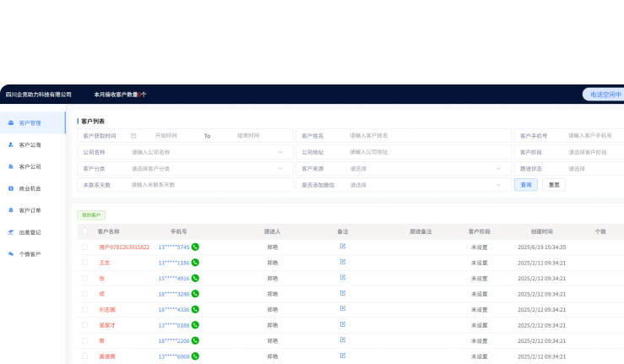Click the calendar icon in 客户获取时间 field
This screenshot has width=624, height=364.
pyautogui.click(x=133, y=136)
